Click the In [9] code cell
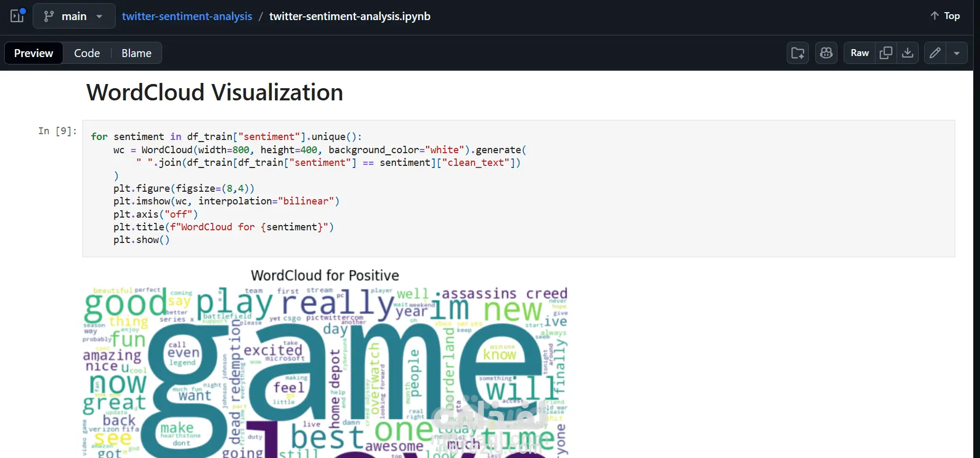The image size is (980, 458). click(x=519, y=189)
